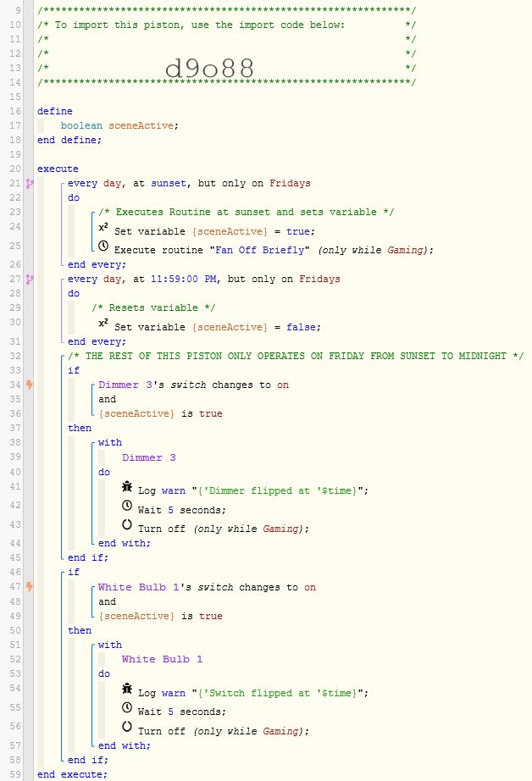The width and height of the screenshot is (532, 781).
Task: Edit 'Wait 5 seconds' on line 42
Action: click(x=182, y=511)
